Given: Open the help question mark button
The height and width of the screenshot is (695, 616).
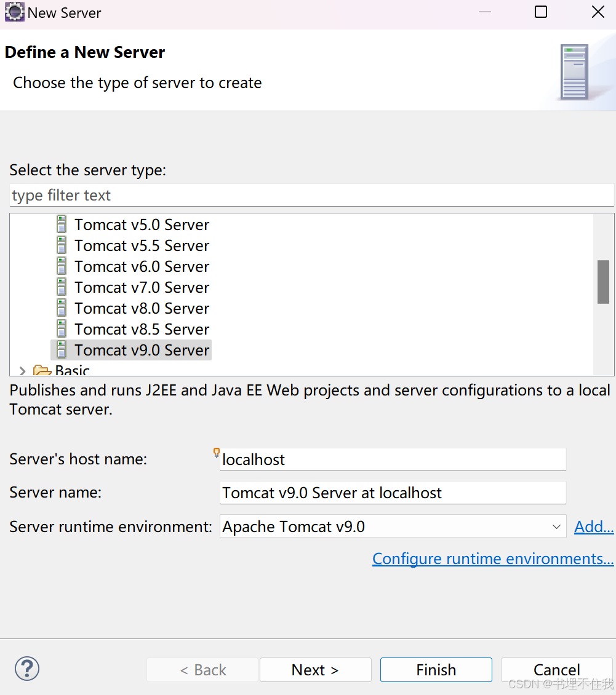Looking at the screenshot, I should [27, 669].
